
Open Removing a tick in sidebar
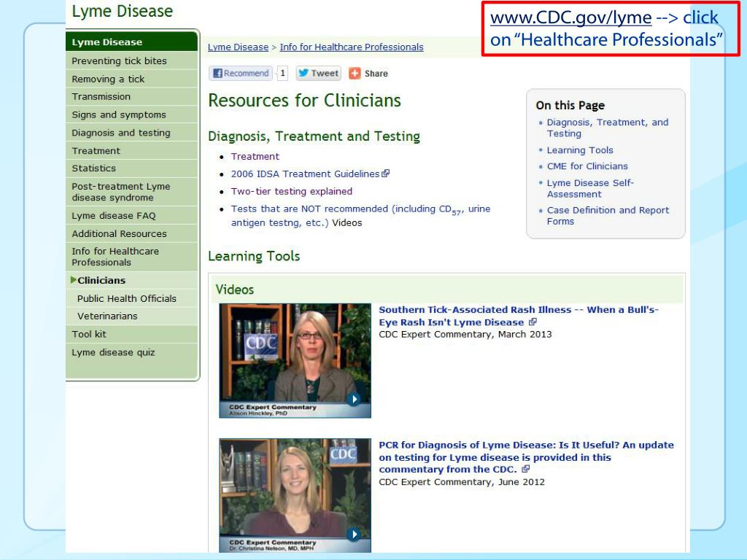(x=131, y=79)
